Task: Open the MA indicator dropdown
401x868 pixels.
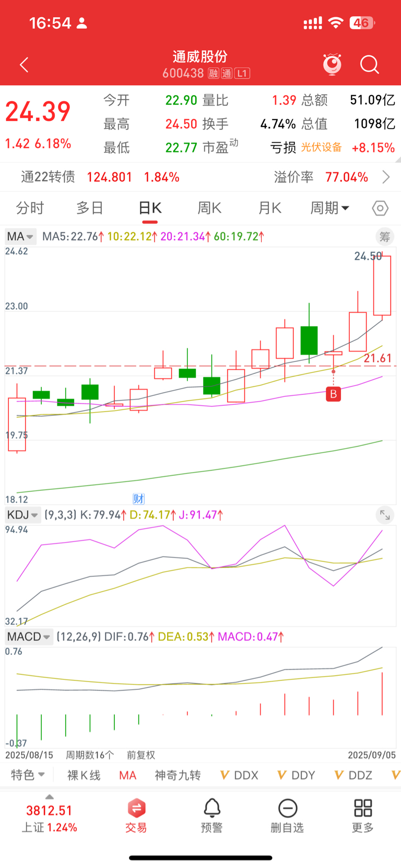Action: click(20, 237)
